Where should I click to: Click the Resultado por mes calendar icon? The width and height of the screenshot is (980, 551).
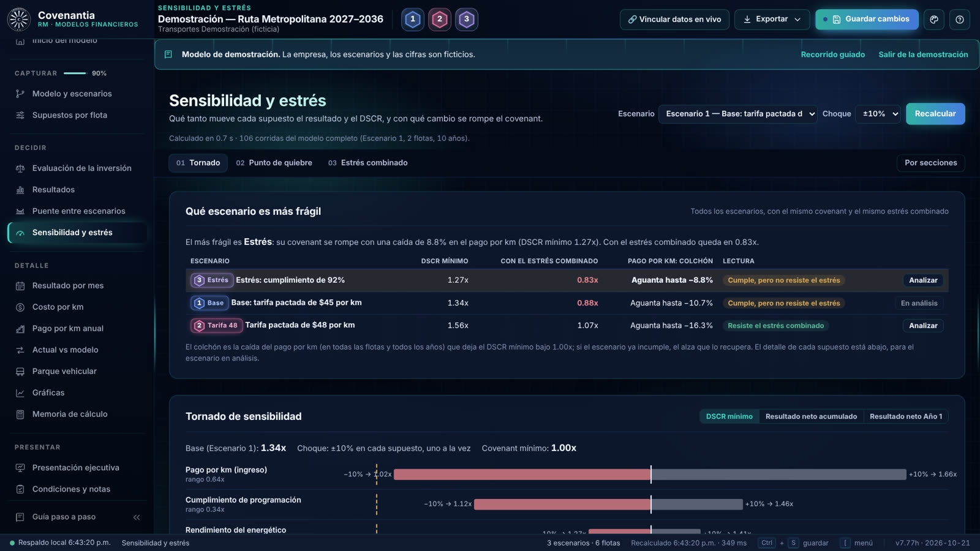point(20,286)
